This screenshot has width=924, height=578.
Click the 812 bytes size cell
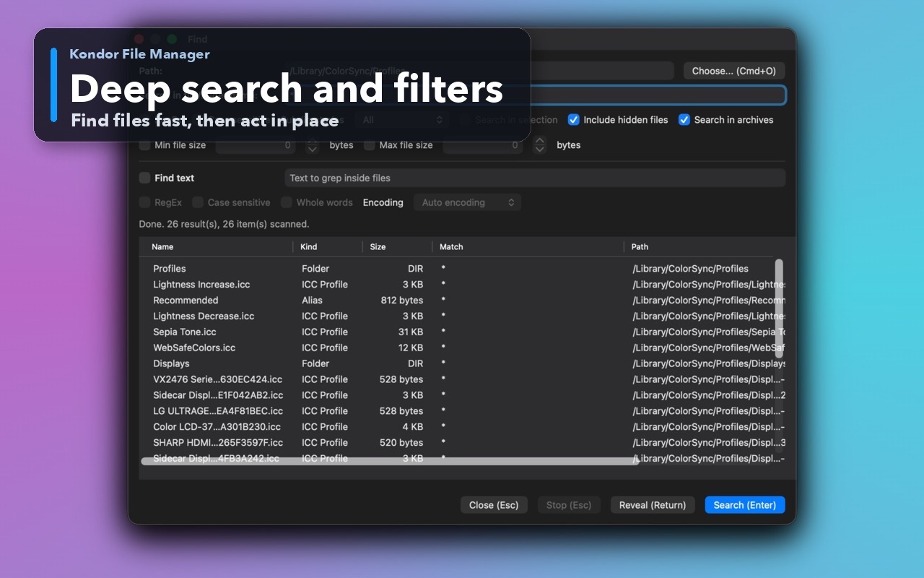[402, 301]
